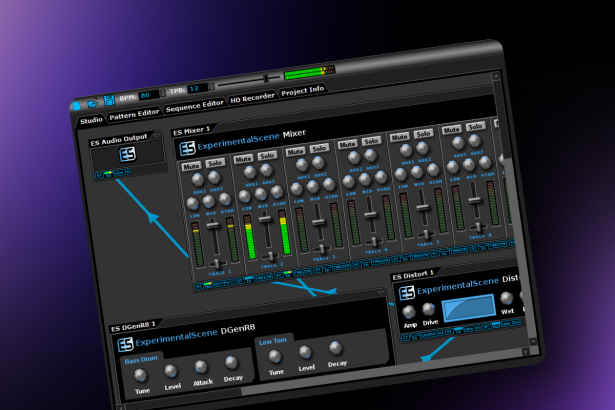This screenshot has height=410, width=615.
Task: Mute Track 3 in the mixer
Action: [295, 151]
